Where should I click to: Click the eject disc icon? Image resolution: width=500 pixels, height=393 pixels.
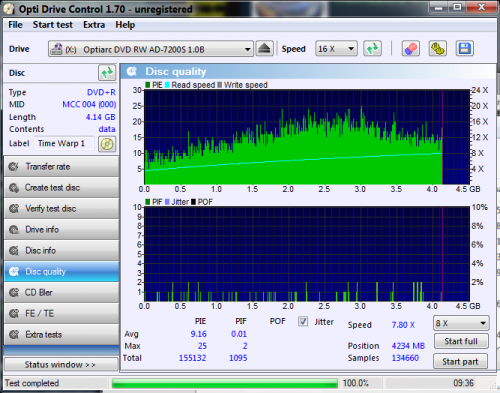click(x=265, y=49)
